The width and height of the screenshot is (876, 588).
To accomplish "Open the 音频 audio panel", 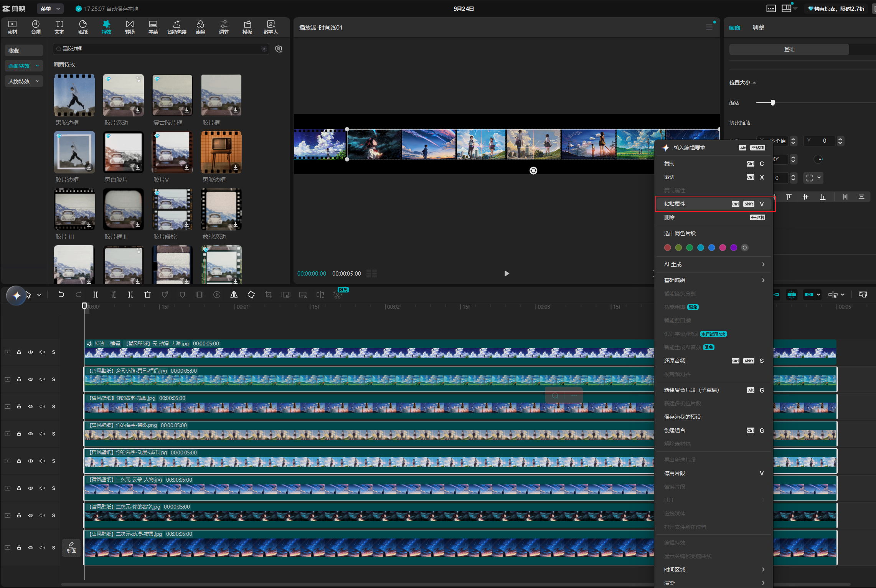I will click(x=36, y=27).
